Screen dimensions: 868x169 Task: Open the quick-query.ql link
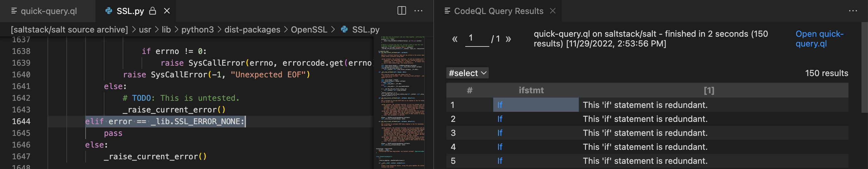tap(819, 39)
